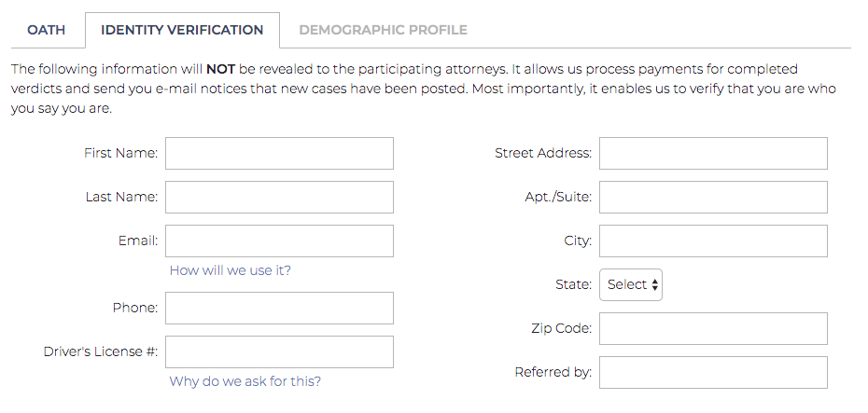868x413 pixels.
Task: Open 'Why do we ask for this?' link
Action: click(x=245, y=381)
